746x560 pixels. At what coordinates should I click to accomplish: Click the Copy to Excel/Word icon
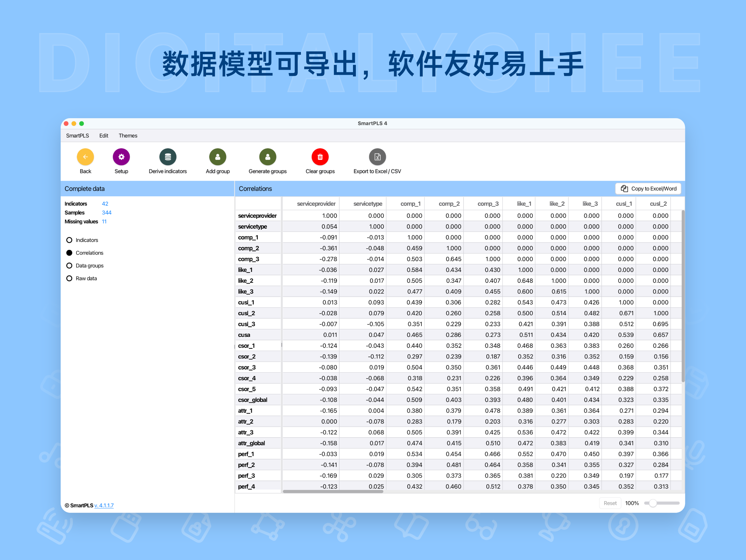pos(625,189)
